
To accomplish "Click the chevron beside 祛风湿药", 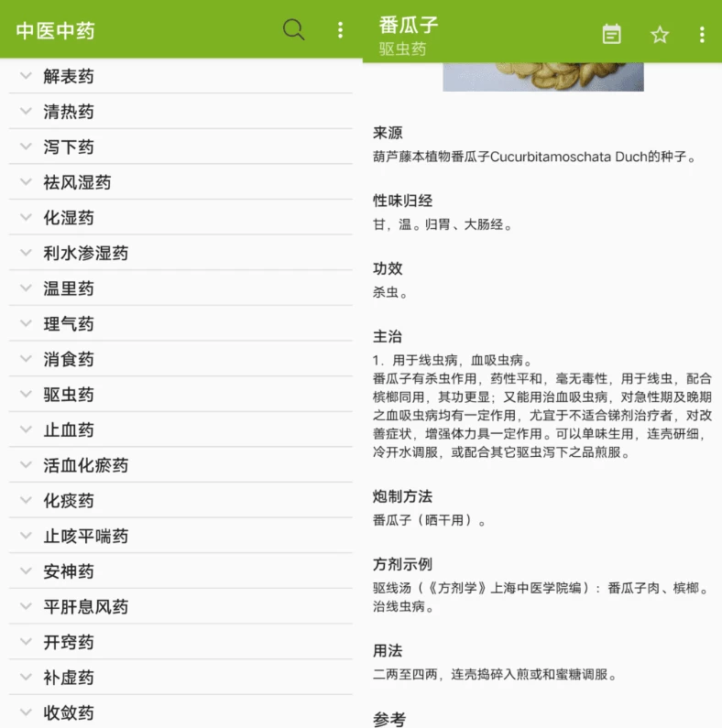I will [x=26, y=182].
